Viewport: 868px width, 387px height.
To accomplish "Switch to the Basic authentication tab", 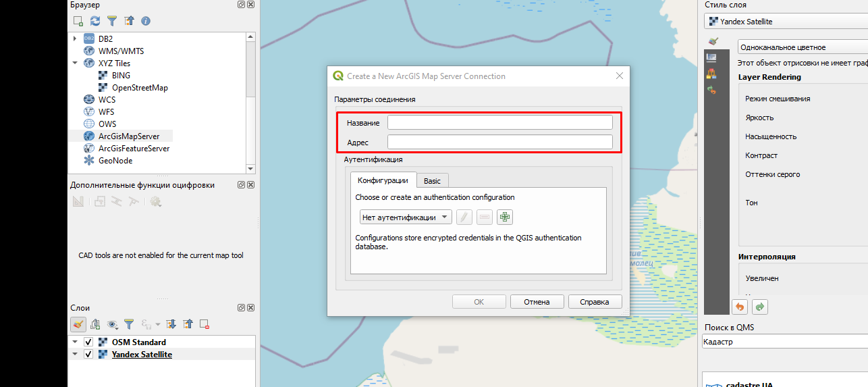I will (x=432, y=181).
